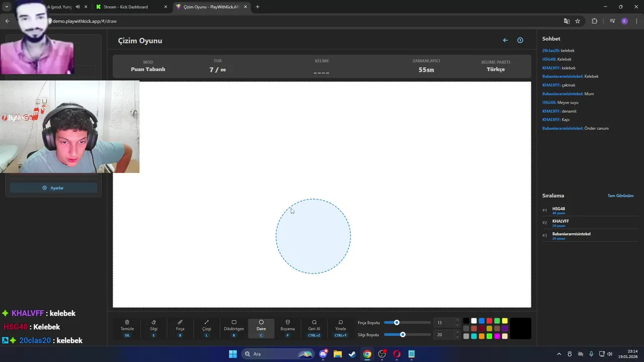The image size is (644, 362).
Task: Pick the red color swatch
Action: tap(489, 321)
